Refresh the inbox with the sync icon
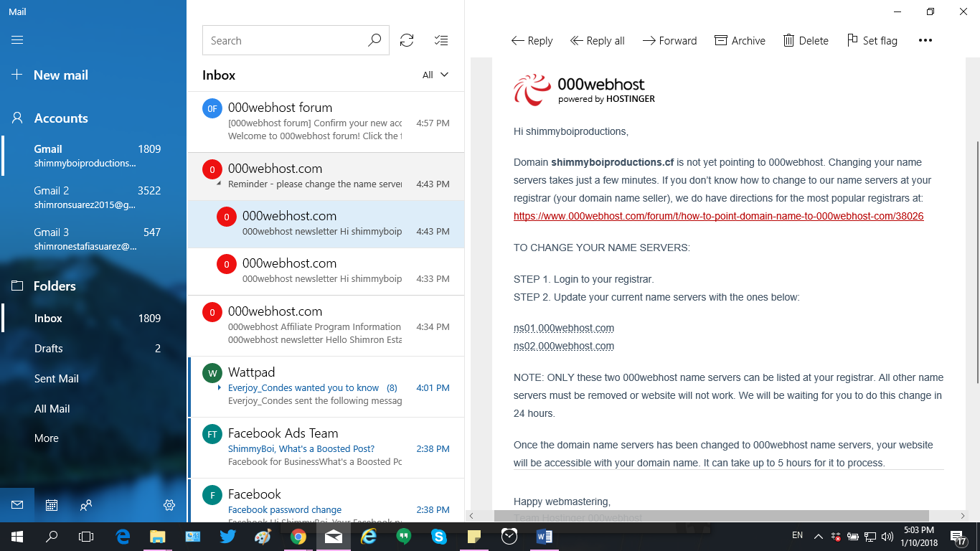Viewport: 980px width, 551px height. [407, 40]
